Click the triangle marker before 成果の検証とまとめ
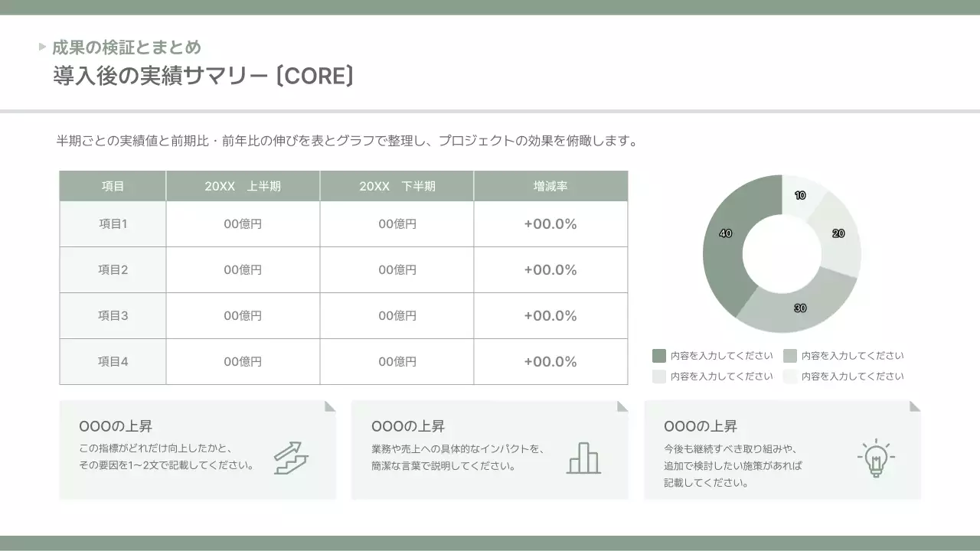The image size is (980, 551). point(41,46)
